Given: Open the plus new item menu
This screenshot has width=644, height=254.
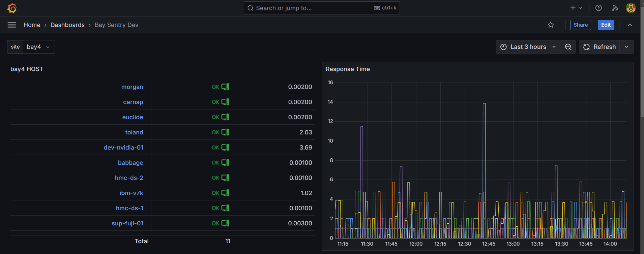Looking at the screenshot, I should click(x=576, y=8).
